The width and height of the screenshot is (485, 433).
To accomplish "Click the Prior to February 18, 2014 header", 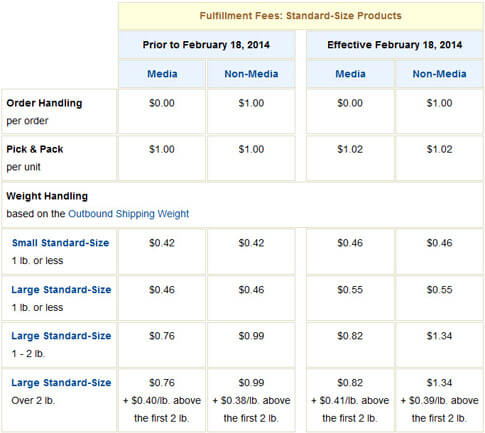I will click(x=206, y=45).
